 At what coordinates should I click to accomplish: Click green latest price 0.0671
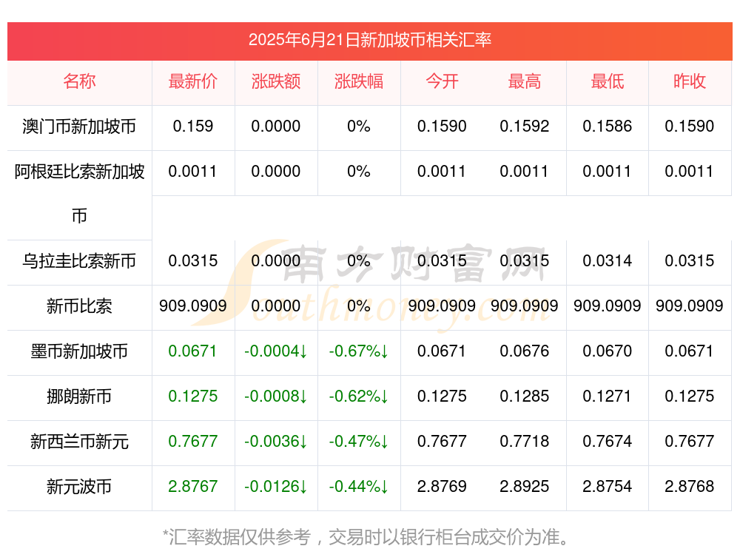(193, 351)
